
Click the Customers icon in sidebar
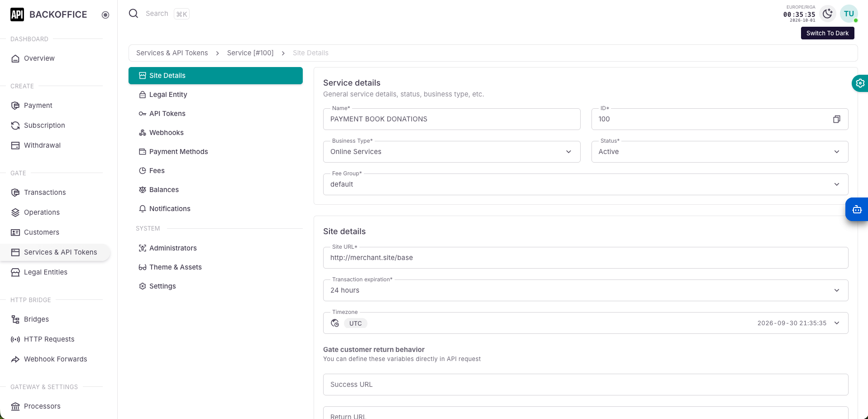tap(15, 232)
